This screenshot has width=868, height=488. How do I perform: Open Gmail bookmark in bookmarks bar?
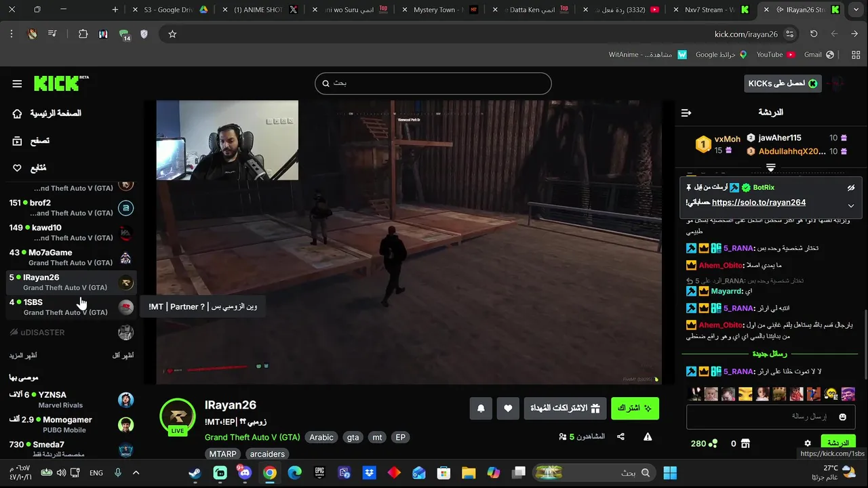click(818, 54)
